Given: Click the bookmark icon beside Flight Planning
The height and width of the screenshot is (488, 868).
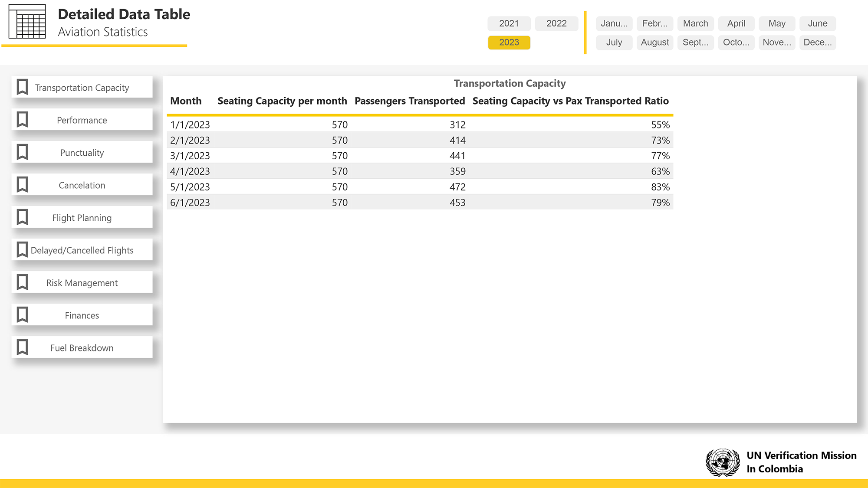Looking at the screenshot, I should (x=22, y=217).
